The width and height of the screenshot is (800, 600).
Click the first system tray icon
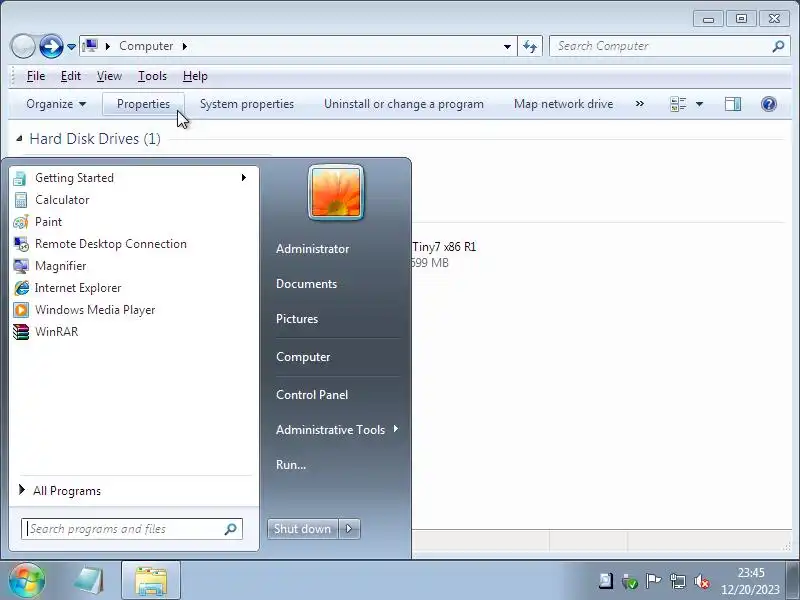pos(606,581)
